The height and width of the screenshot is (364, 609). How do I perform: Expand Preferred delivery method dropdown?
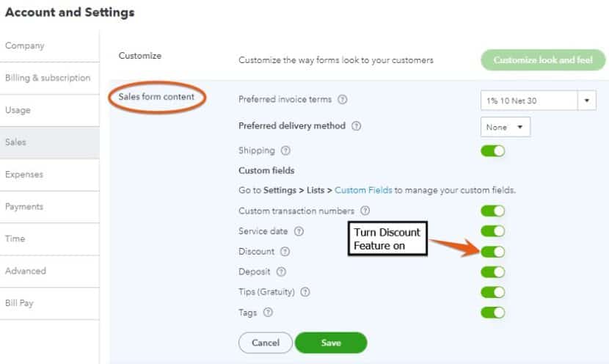pyautogui.click(x=506, y=127)
